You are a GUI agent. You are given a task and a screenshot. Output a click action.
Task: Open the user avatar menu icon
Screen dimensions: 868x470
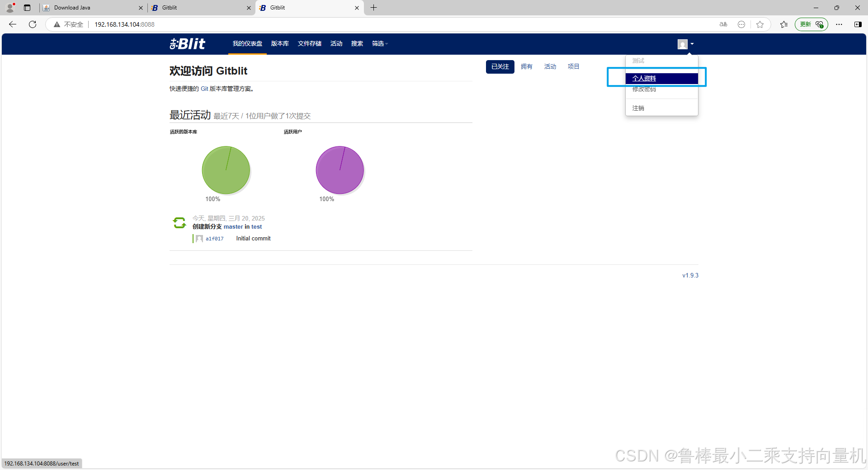pyautogui.click(x=682, y=44)
